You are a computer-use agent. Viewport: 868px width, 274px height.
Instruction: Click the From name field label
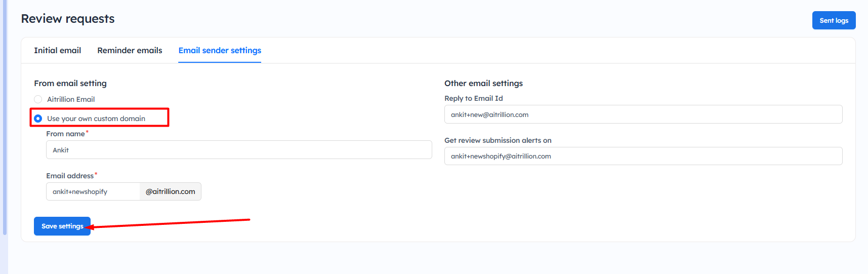pyautogui.click(x=65, y=134)
